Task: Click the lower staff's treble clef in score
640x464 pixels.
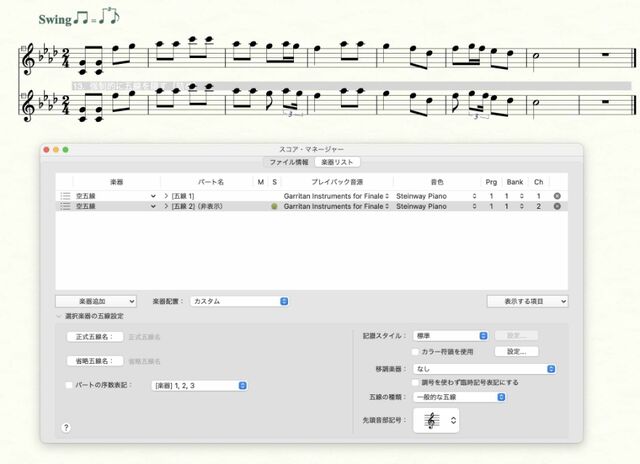Action: pos(28,105)
